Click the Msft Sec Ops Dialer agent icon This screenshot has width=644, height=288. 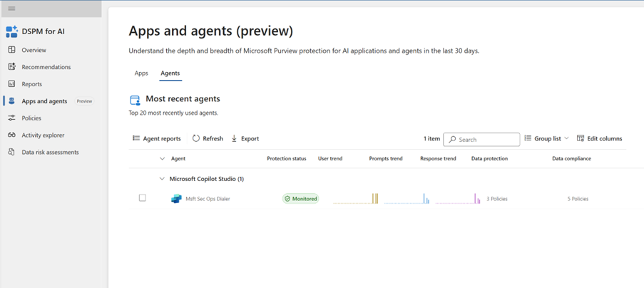pyautogui.click(x=176, y=199)
